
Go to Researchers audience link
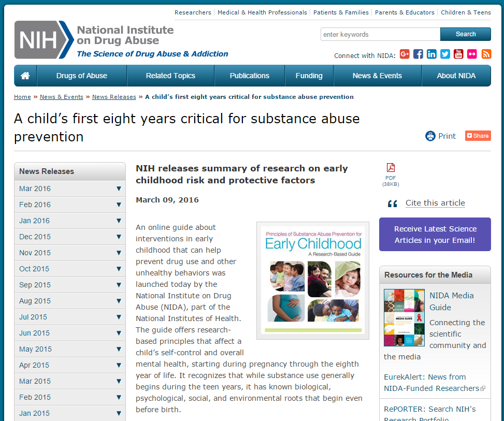(x=193, y=12)
